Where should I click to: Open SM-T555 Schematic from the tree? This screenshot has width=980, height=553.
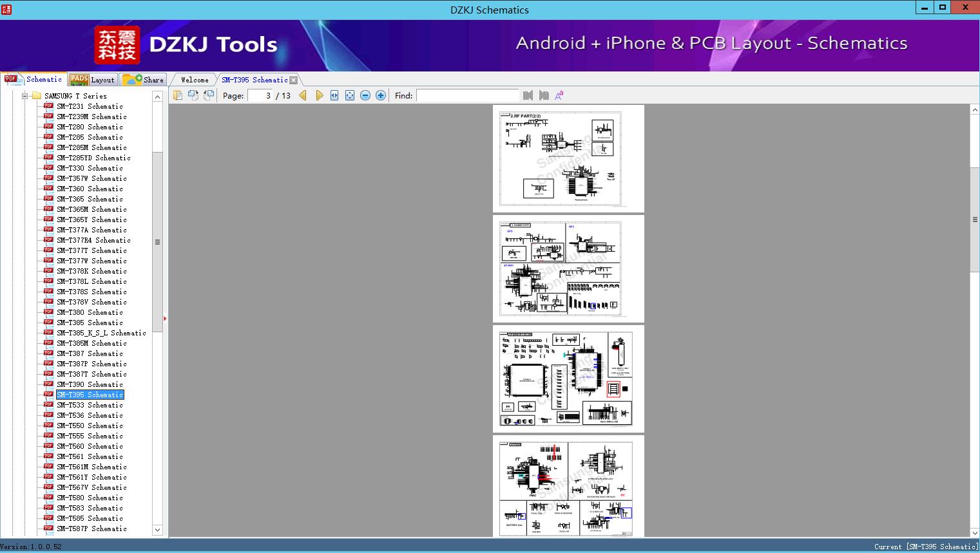(x=90, y=436)
